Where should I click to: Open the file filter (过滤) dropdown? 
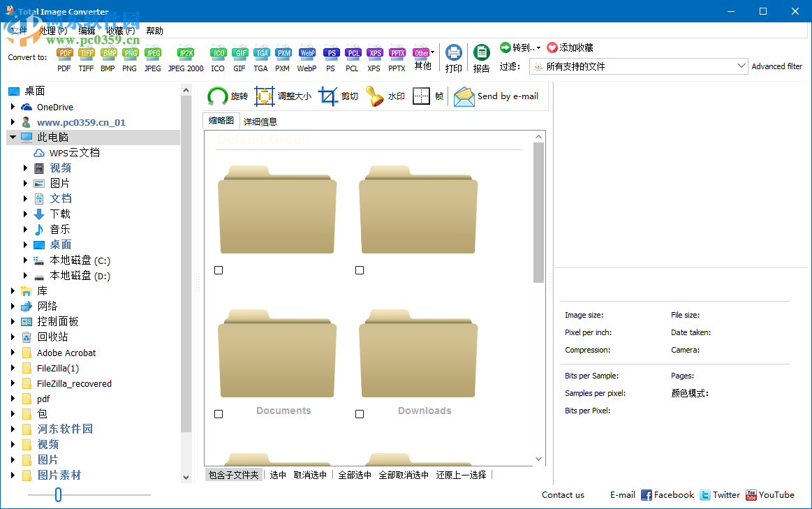pos(741,66)
